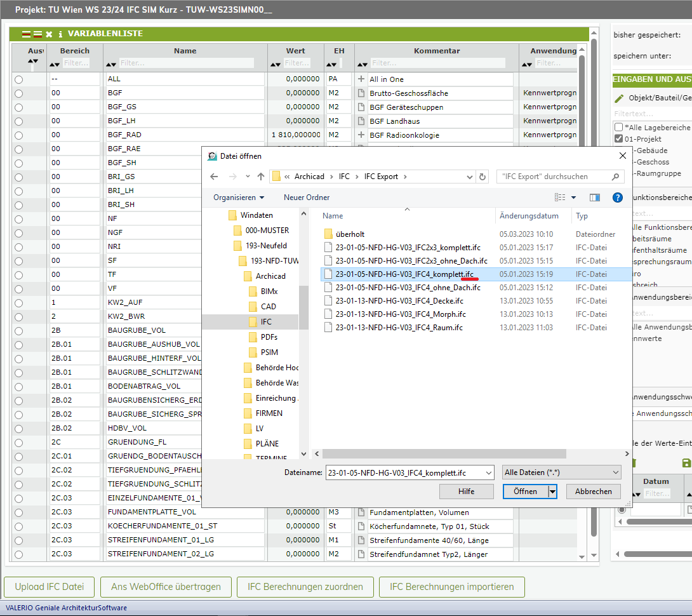The image size is (692, 616).
Task: Open file dialog help question mark icon
Action: 617,198
